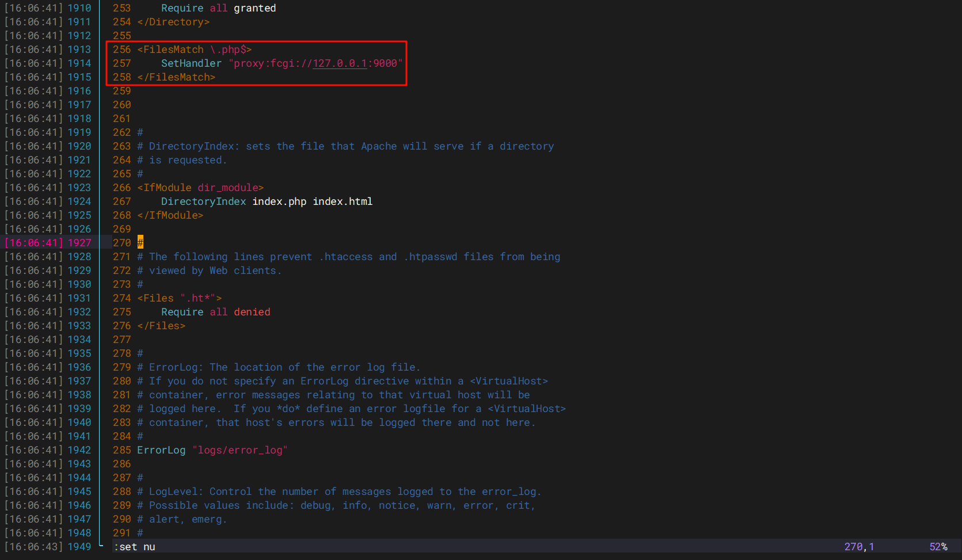Click the "logs/error_log" string value
The image size is (962, 560).
tap(240, 450)
